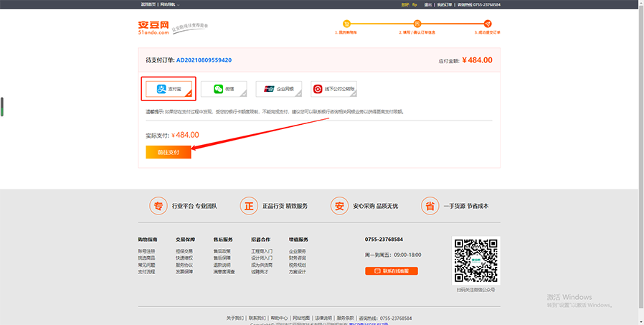Select WeChat (微信) payment method

[x=224, y=89]
